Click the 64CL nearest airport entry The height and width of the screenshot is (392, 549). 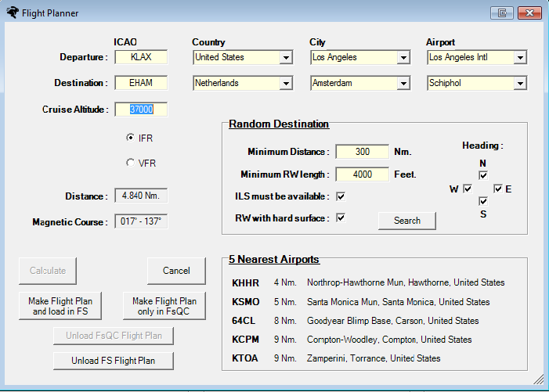pyautogui.click(x=355, y=321)
